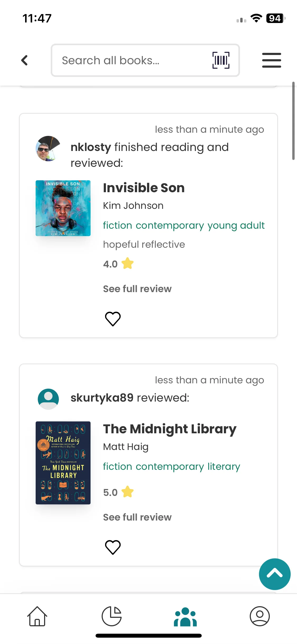The image size is (297, 644).
Task: Like the Invisible Son review
Action: tap(113, 319)
